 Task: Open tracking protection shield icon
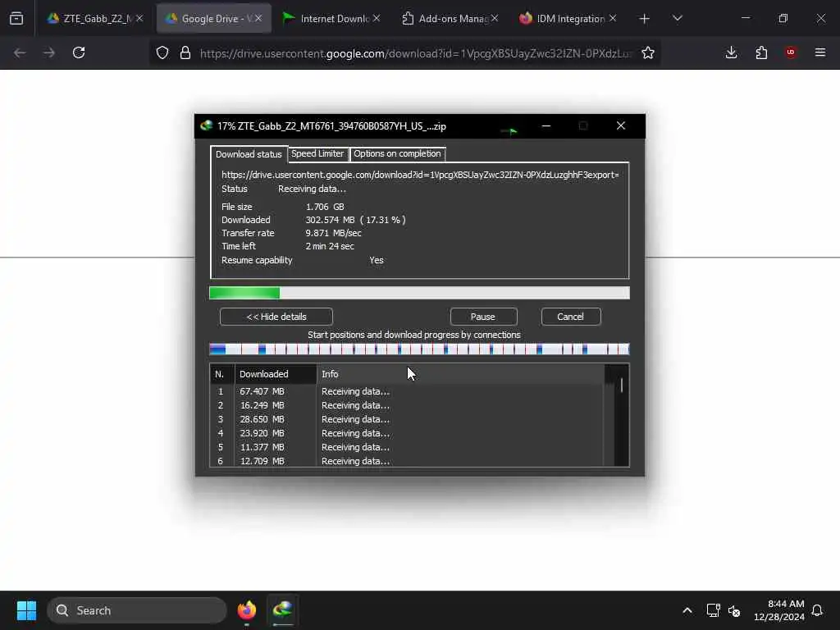(162, 53)
